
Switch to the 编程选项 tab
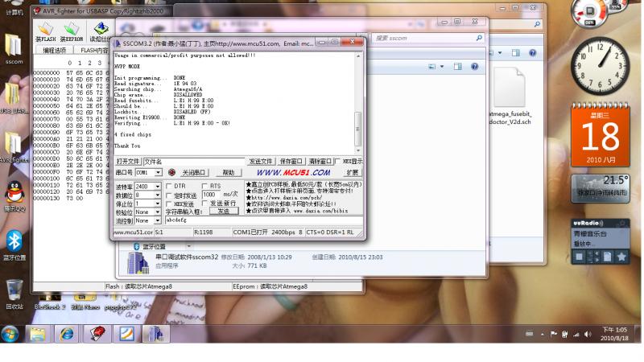click(54, 50)
